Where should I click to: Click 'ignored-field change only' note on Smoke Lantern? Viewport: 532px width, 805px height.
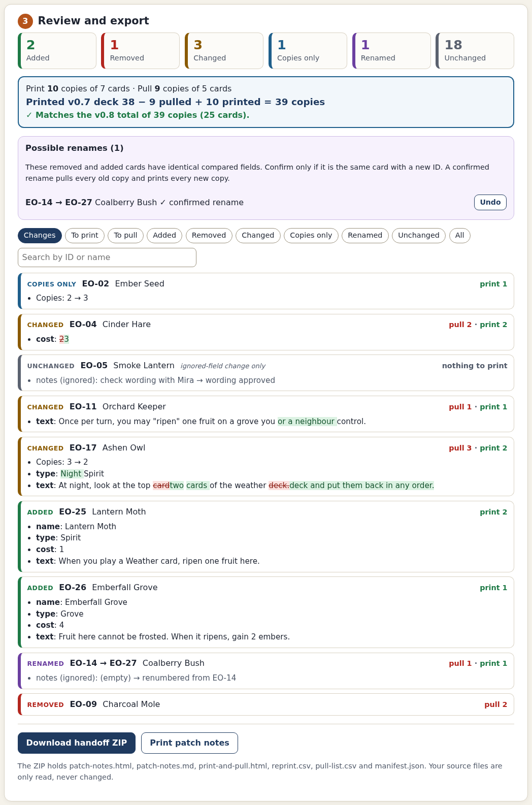[x=223, y=366]
